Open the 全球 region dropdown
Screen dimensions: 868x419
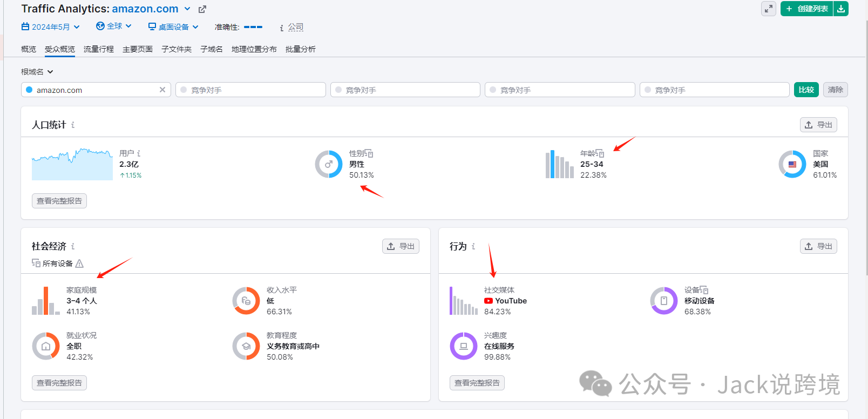click(114, 26)
